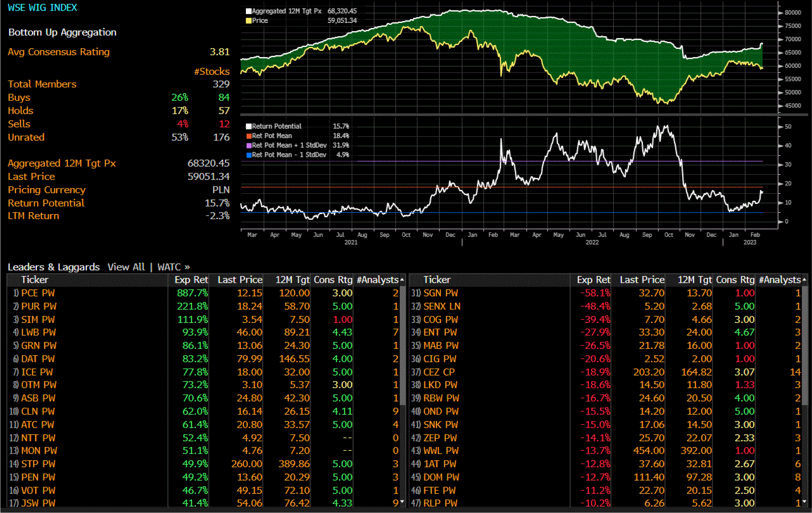
Task: Click the blue Ret Pot Mean - 1 StdDev swatch
Action: [249, 155]
